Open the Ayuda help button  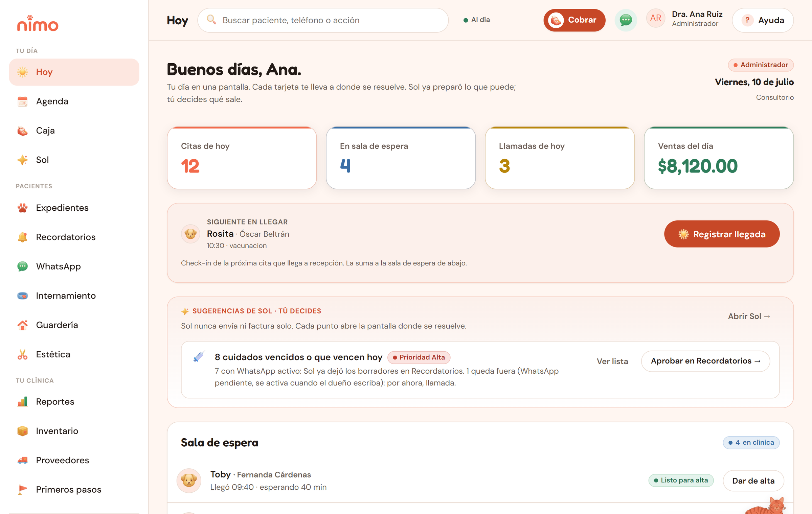pos(763,20)
